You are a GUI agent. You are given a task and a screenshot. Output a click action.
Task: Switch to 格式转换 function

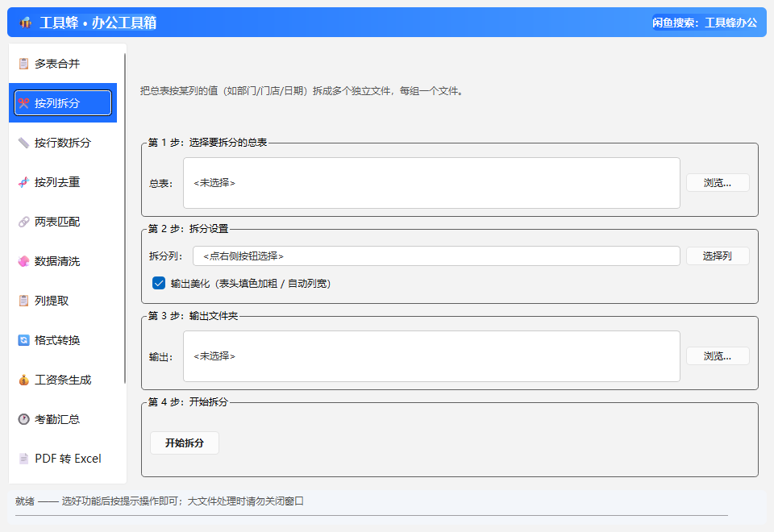pyautogui.click(x=63, y=340)
